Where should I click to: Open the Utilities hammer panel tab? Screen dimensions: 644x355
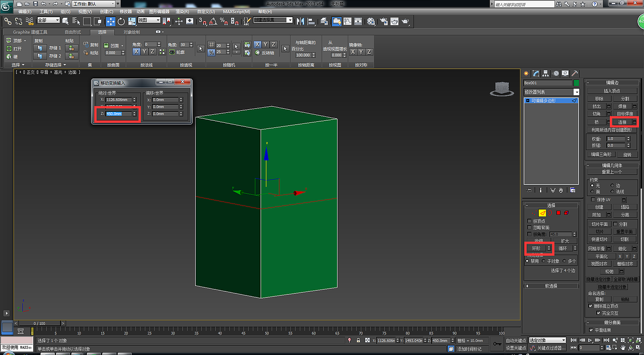575,73
